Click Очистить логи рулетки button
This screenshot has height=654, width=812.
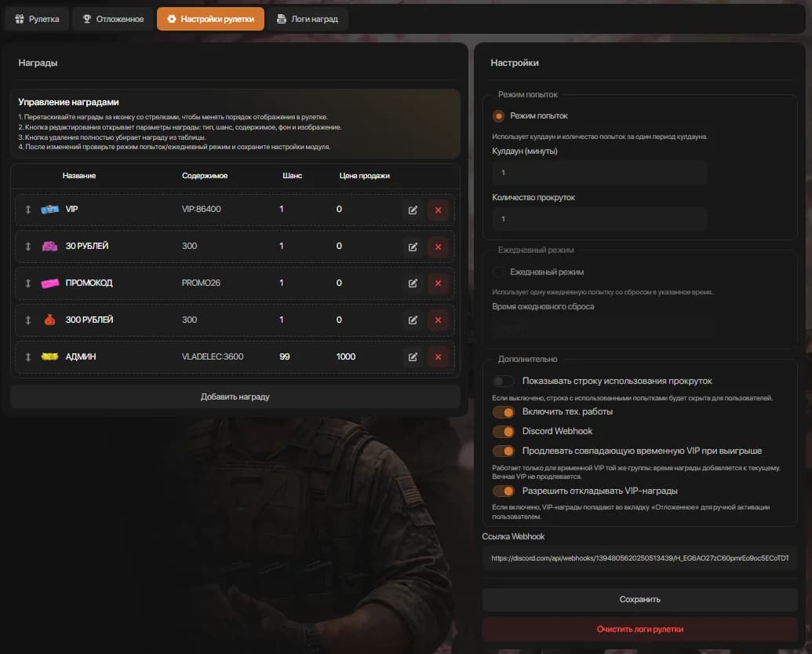point(640,629)
